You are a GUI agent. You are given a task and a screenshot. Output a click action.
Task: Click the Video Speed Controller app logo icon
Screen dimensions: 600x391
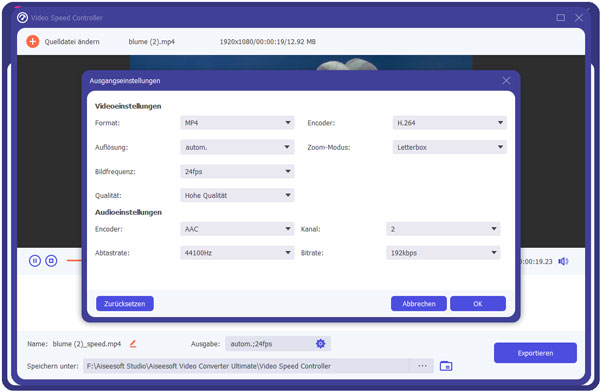tap(23, 18)
